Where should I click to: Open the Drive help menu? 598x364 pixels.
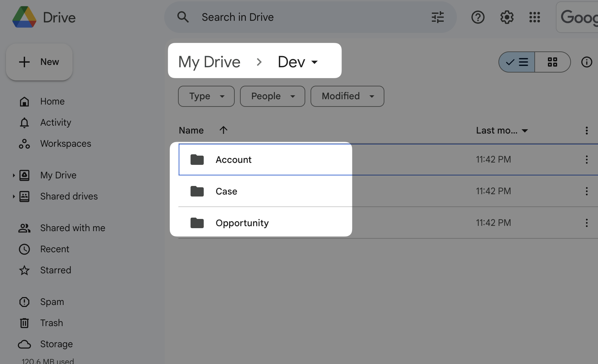tap(478, 17)
